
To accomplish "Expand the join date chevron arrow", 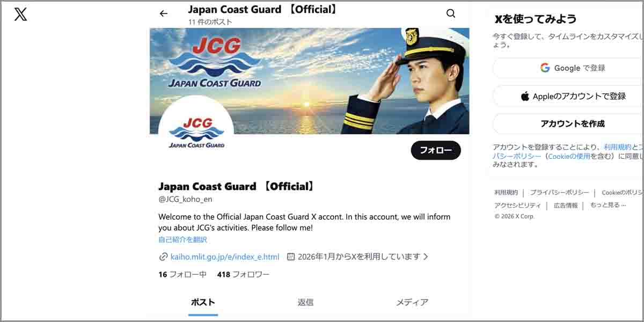I will pyautogui.click(x=426, y=257).
